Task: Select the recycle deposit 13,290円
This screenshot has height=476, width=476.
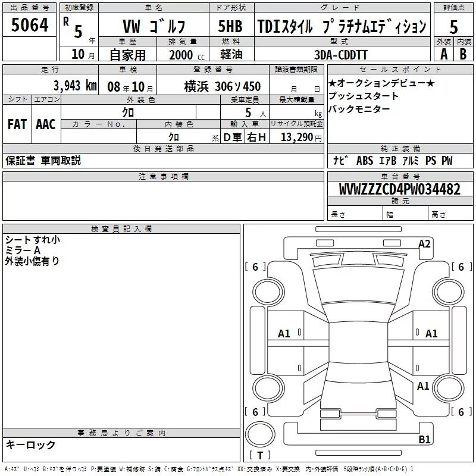Action: point(301,137)
